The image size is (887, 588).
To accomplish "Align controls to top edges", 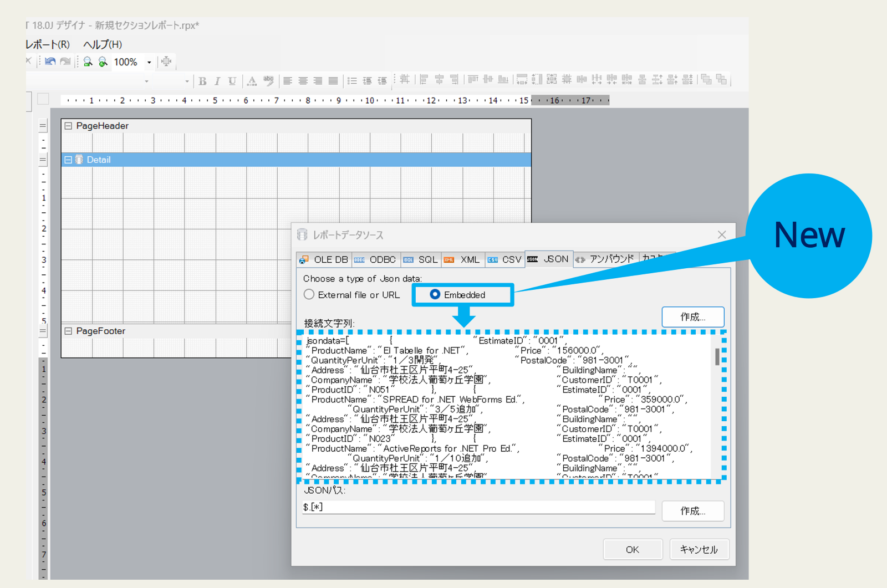I will 473,80.
